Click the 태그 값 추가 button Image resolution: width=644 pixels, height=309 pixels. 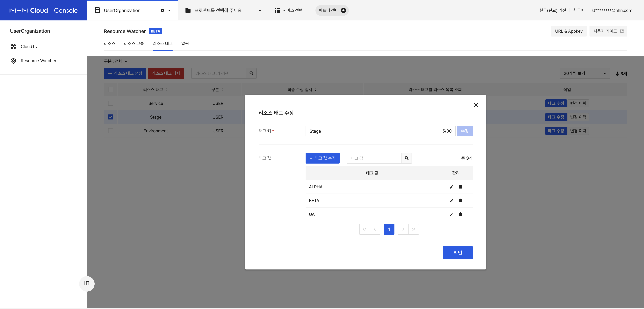(x=323, y=158)
